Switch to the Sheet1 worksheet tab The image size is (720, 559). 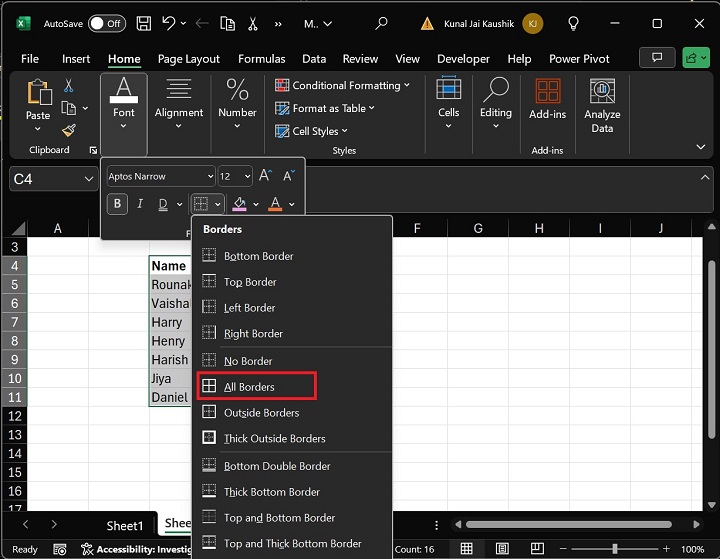click(x=125, y=525)
